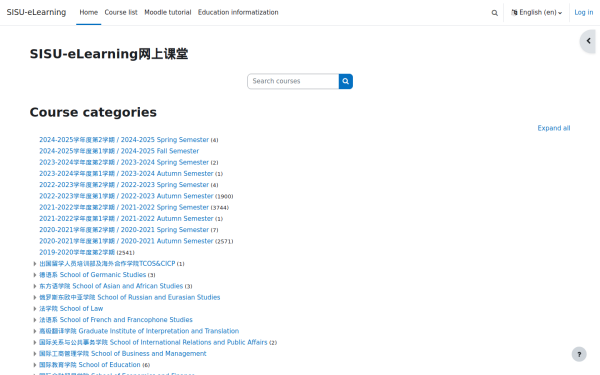Open 2024-2025 Spring Semester category
The height and width of the screenshot is (375, 600).
click(x=124, y=140)
